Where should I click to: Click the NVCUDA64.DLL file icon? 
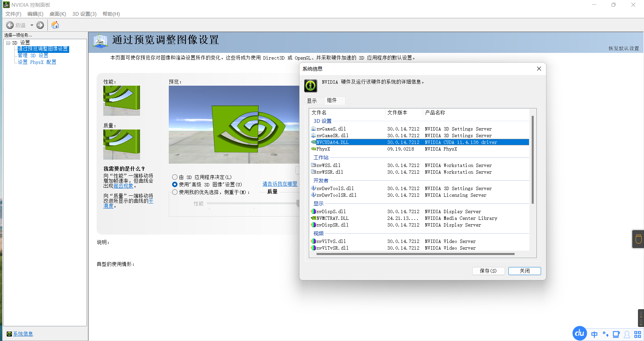point(313,142)
